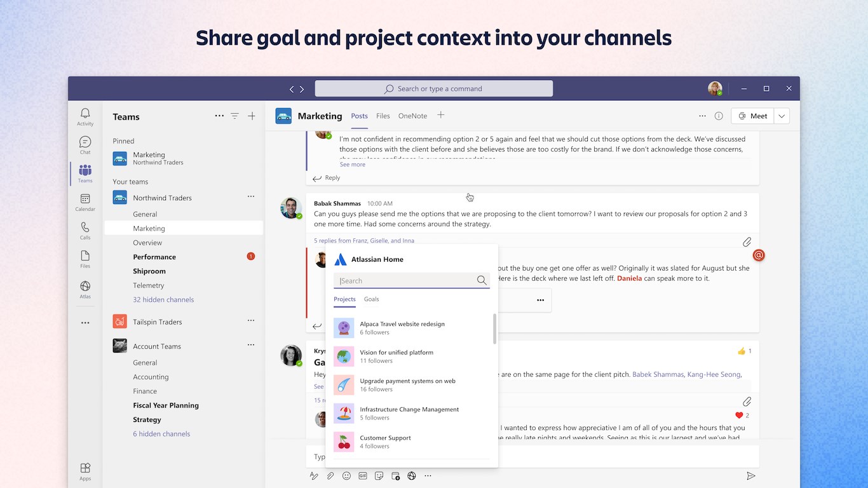Click the join or create team plus
868x488 pixels.
pos(252,116)
